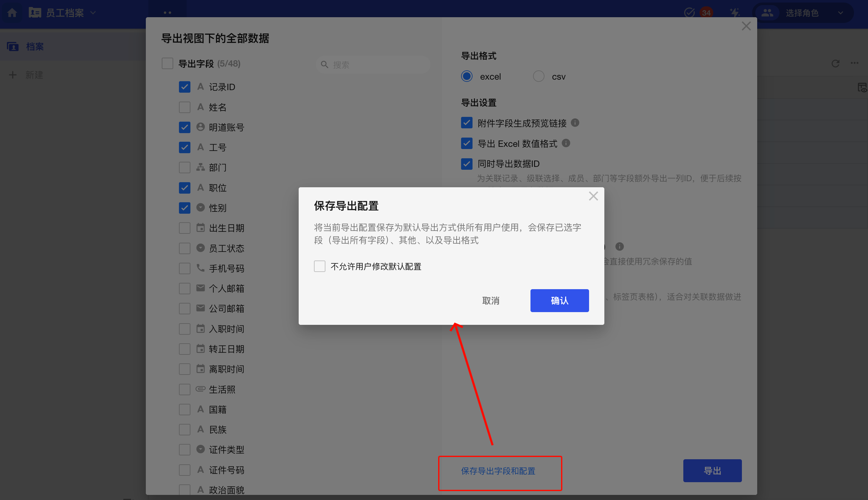This screenshot has height=500, width=868.
Task: Click info icon beside 附件字段生成预览链接
Action: (x=575, y=123)
